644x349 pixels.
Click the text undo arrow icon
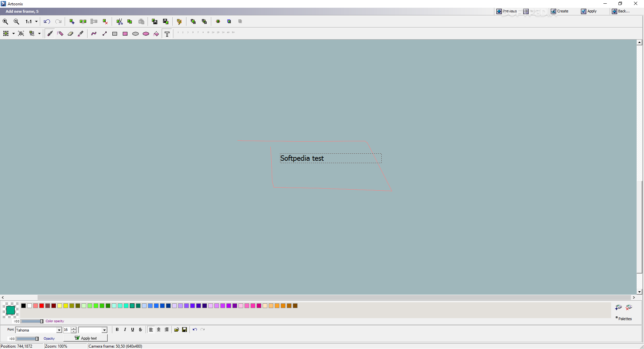tap(195, 330)
